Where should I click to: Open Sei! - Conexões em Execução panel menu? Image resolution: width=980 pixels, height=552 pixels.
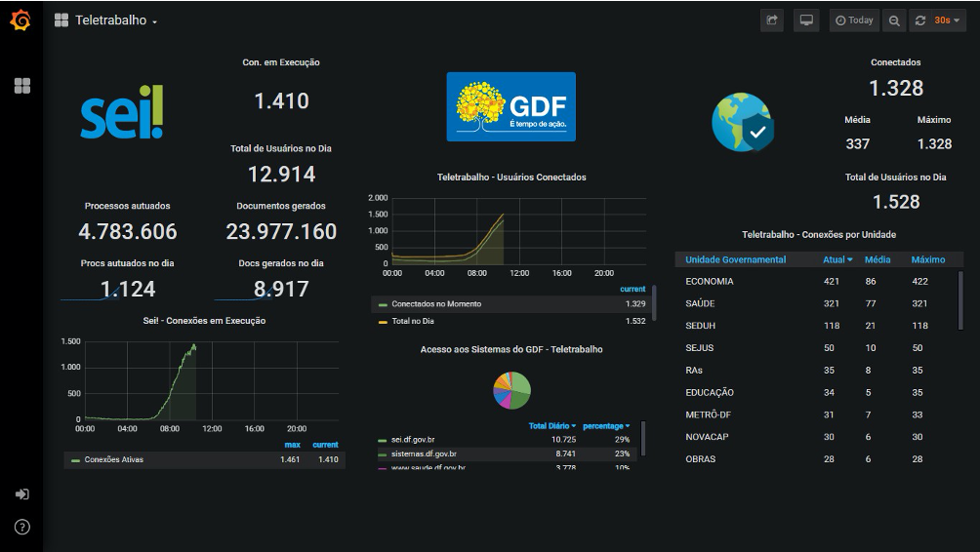click(x=204, y=321)
